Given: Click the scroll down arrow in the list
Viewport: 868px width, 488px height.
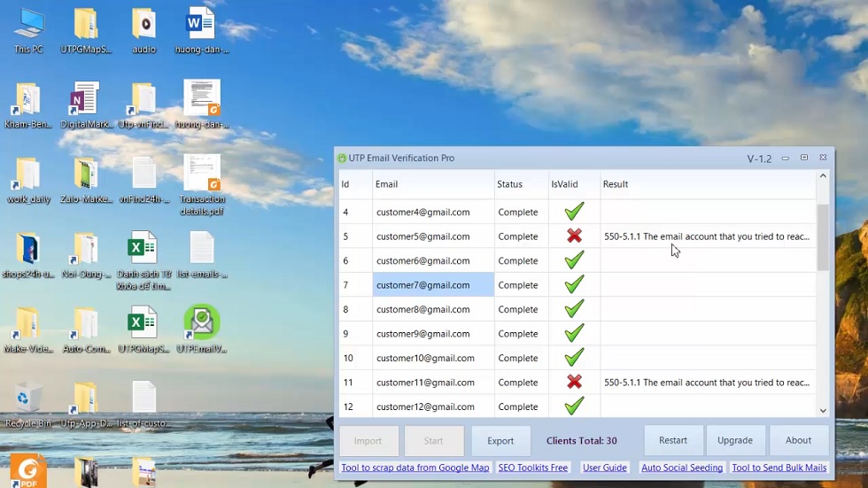Looking at the screenshot, I should point(823,410).
